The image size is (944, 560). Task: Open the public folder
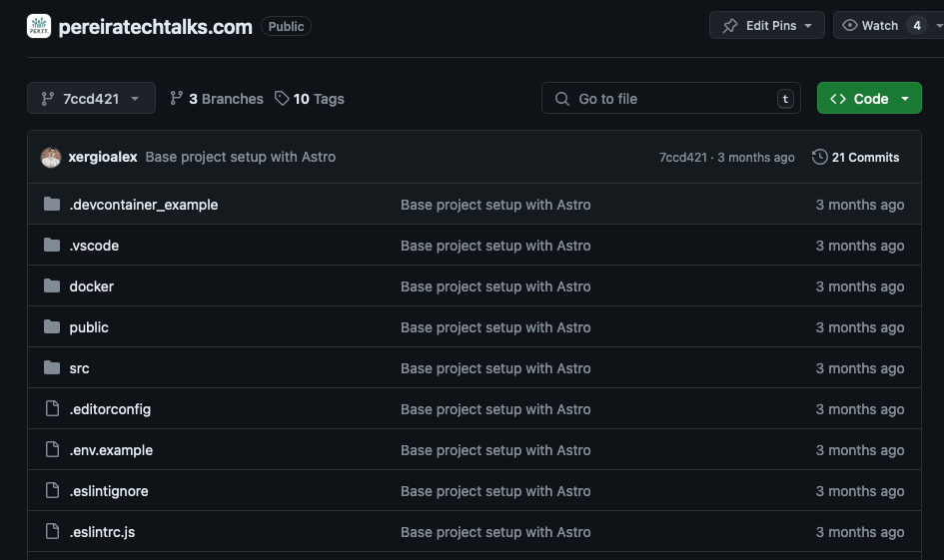pyautogui.click(x=89, y=327)
